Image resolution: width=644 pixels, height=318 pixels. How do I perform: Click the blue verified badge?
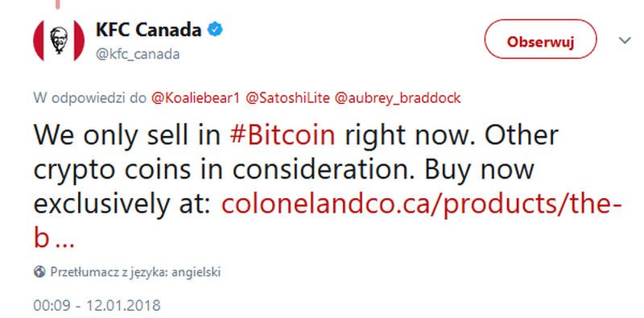tap(215, 30)
